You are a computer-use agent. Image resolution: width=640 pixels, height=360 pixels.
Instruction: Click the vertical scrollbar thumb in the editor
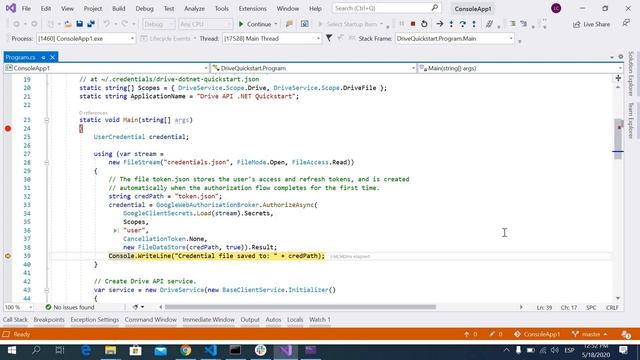tap(618, 139)
